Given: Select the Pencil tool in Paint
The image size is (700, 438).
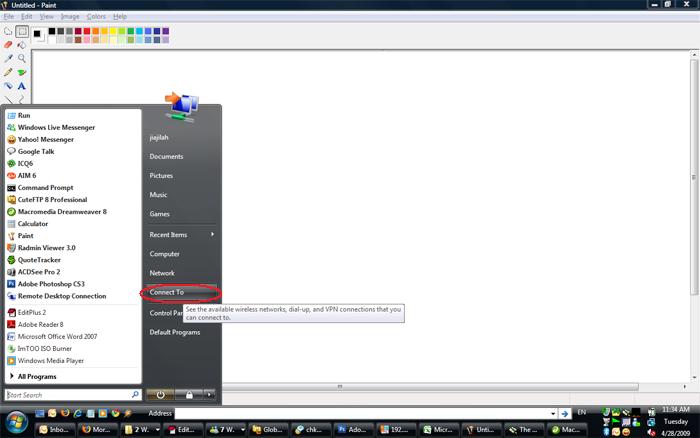Looking at the screenshot, I should pos(8,72).
